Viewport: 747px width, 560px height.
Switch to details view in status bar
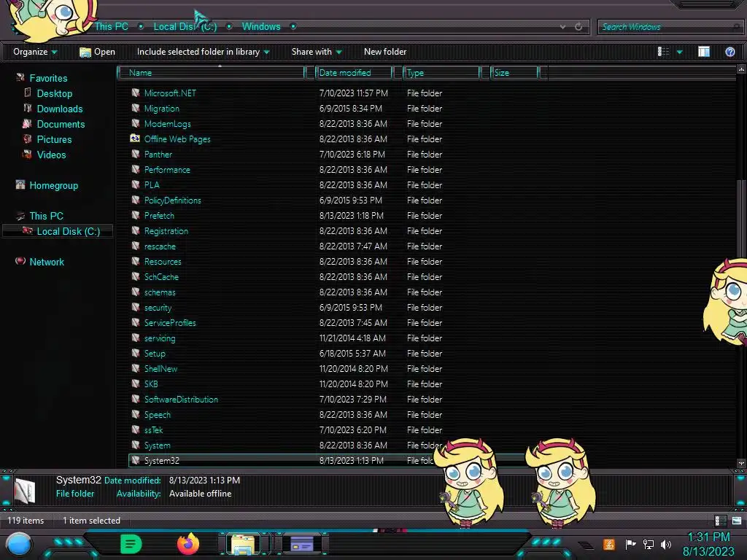tap(720, 521)
